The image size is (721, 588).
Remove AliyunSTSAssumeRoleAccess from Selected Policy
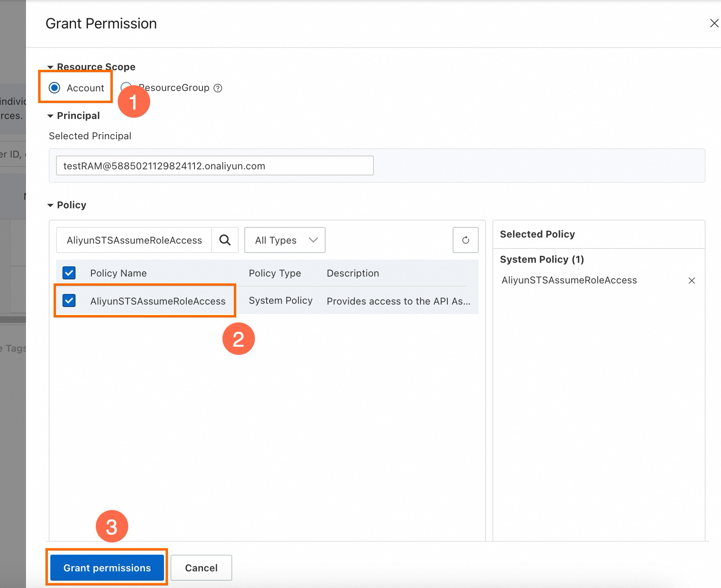[x=692, y=281]
